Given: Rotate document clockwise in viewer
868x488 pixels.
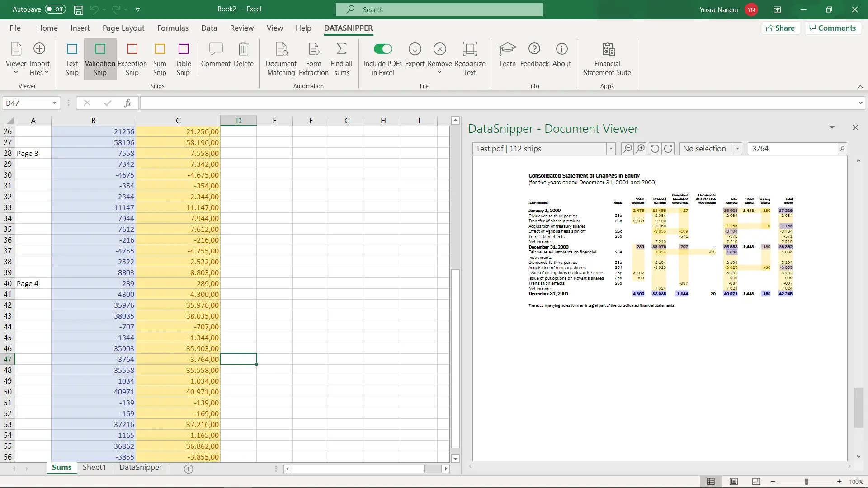Looking at the screenshot, I should (669, 149).
